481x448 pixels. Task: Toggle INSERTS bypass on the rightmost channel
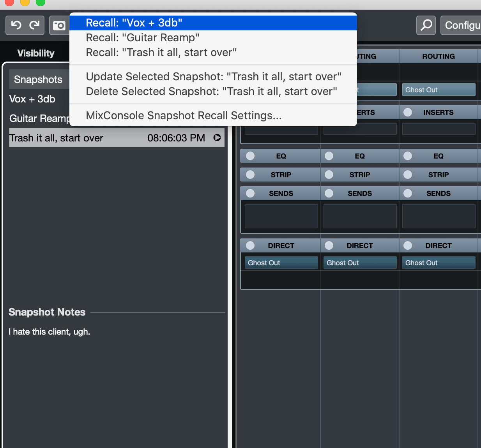pos(408,112)
